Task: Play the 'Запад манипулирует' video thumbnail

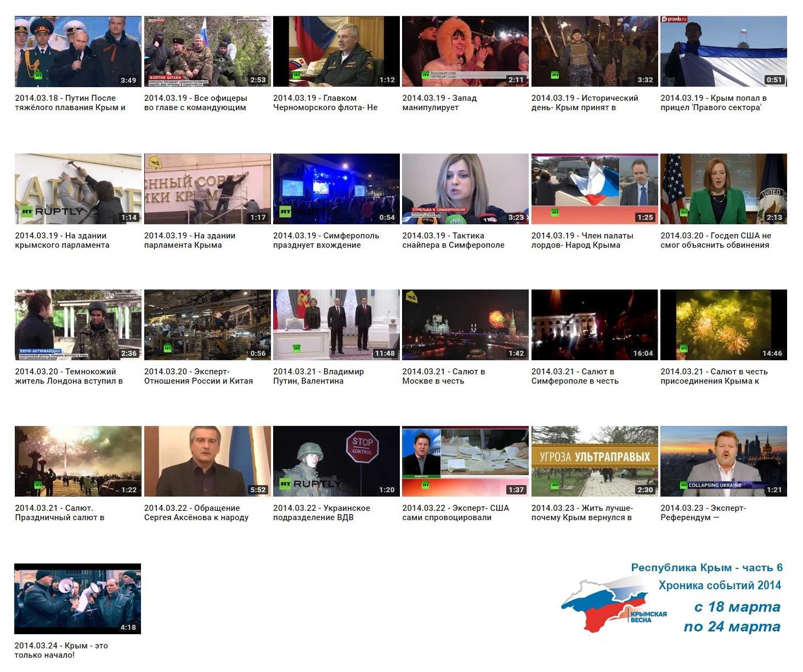Action: 465,52
